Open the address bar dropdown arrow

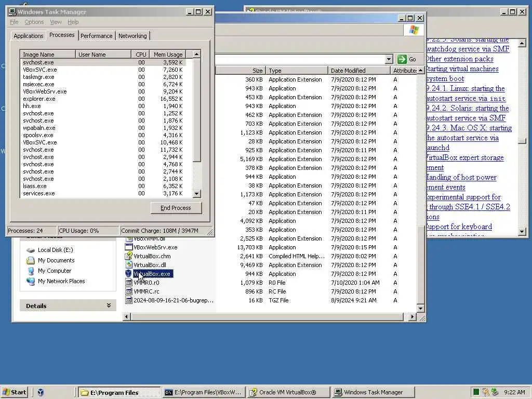click(389, 59)
